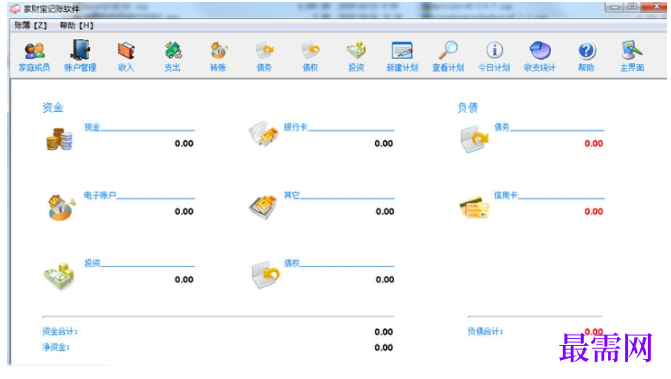Viewport: 671px width, 379px height.
Task: Open 收支统计 pie chart icon
Action: click(540, 56)
